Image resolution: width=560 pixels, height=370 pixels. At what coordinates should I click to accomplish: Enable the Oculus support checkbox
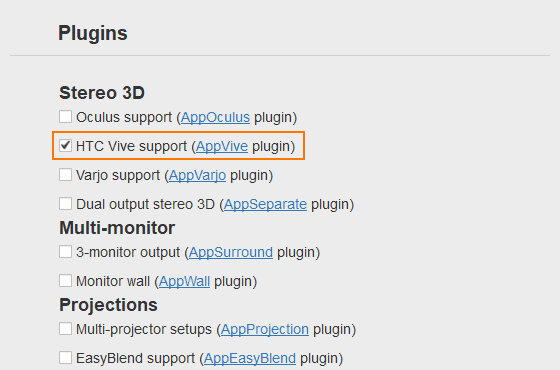(x=65, y=116)
